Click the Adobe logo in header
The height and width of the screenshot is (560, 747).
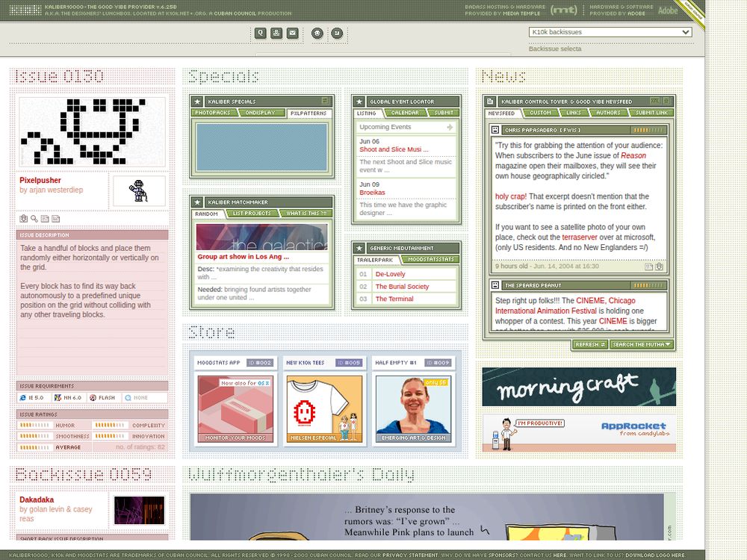(667, 10)
